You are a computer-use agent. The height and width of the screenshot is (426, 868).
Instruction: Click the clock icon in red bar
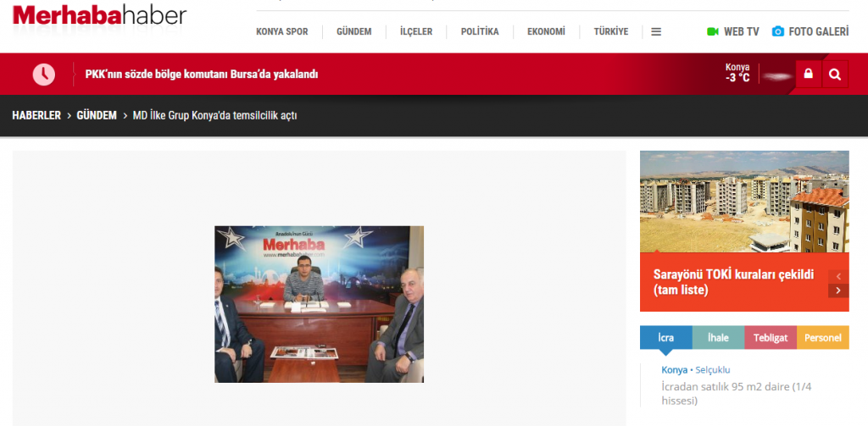point(43,75)
